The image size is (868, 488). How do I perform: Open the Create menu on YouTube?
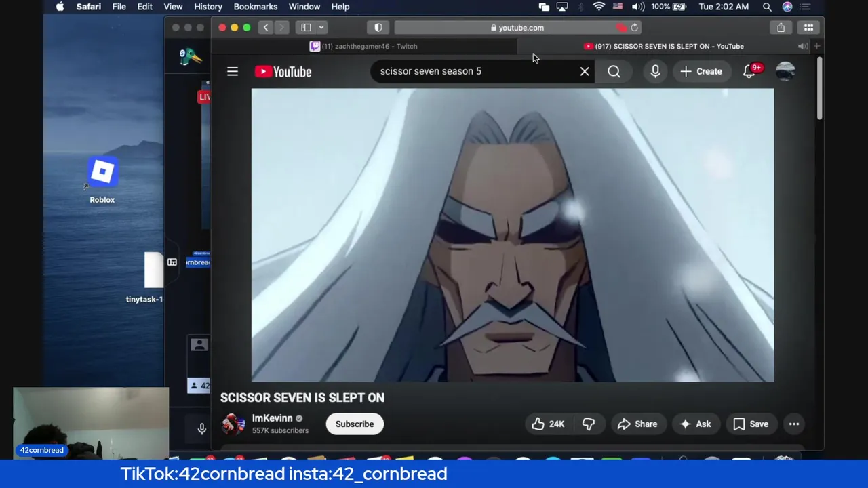[x=701, y=71]
